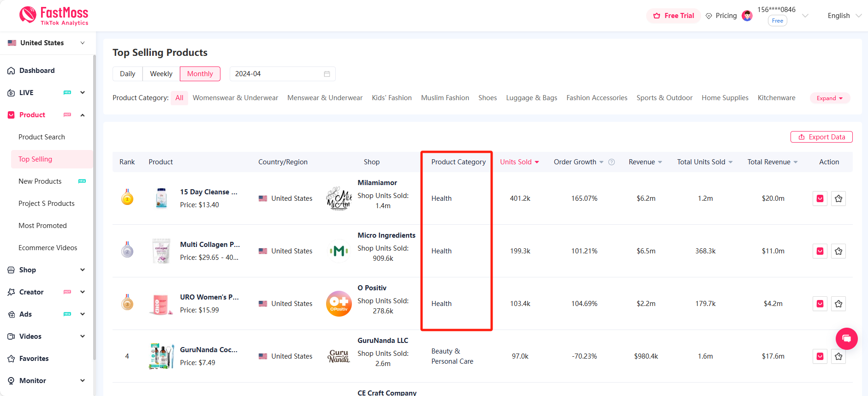Open the English language dropdown

(844, 16)
